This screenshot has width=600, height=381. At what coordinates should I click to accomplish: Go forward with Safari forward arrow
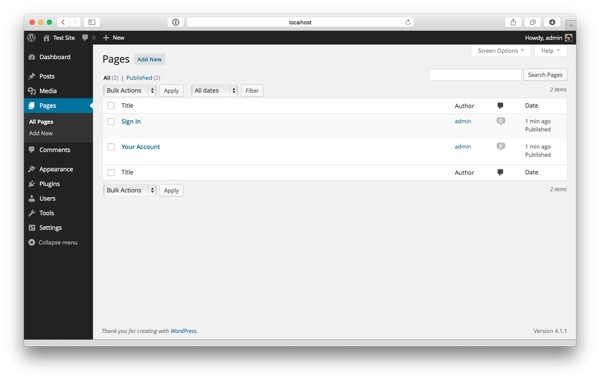(x=75, y=22)
